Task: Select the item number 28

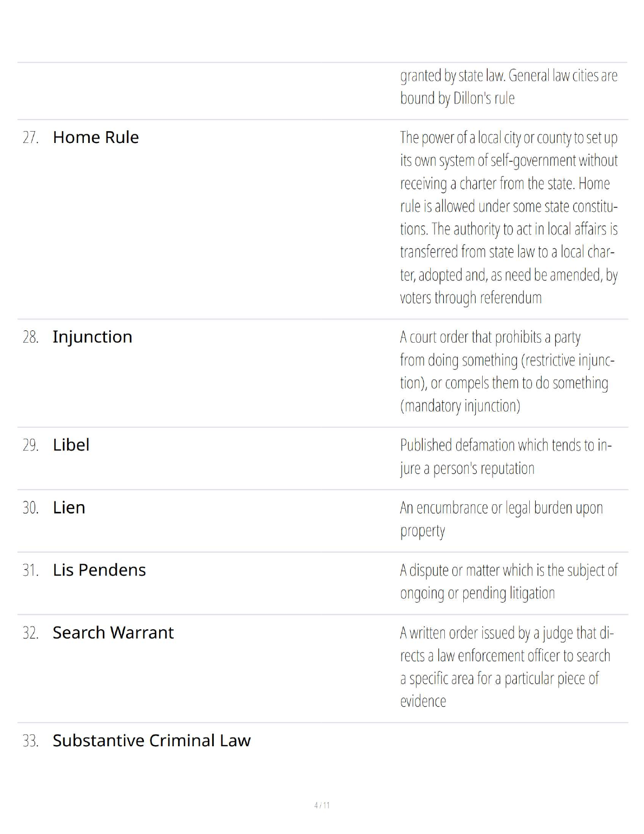Action: tap(30, 337)
